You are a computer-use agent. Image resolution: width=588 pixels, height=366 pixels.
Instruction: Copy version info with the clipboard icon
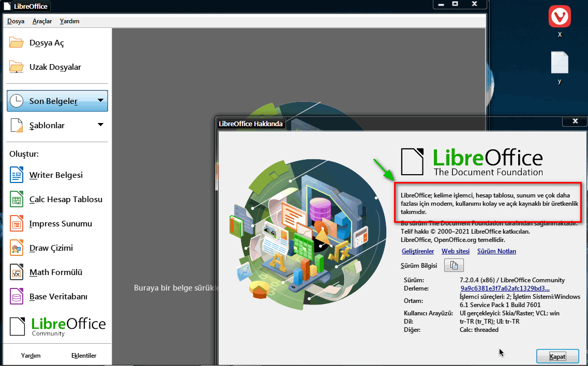[454, 266]
